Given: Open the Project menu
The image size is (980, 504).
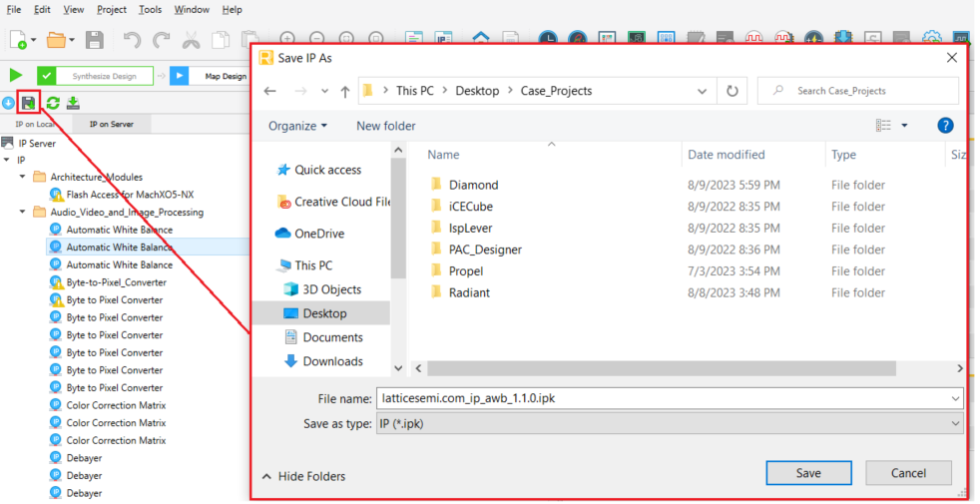Looking at the screenshot, I should pos(111,9).
